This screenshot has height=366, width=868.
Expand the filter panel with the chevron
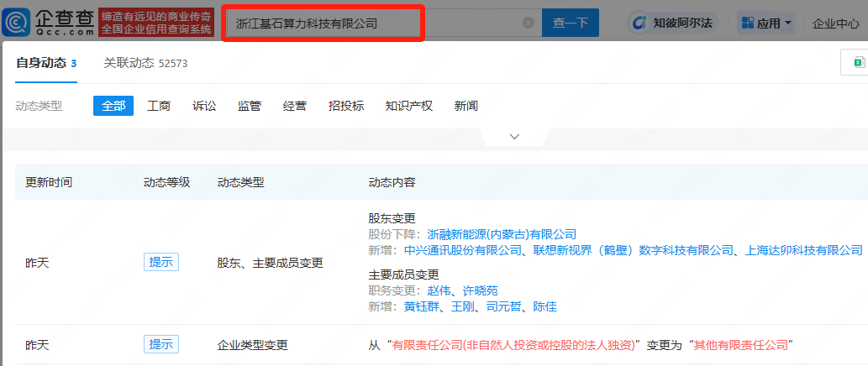tap(515, 137)
